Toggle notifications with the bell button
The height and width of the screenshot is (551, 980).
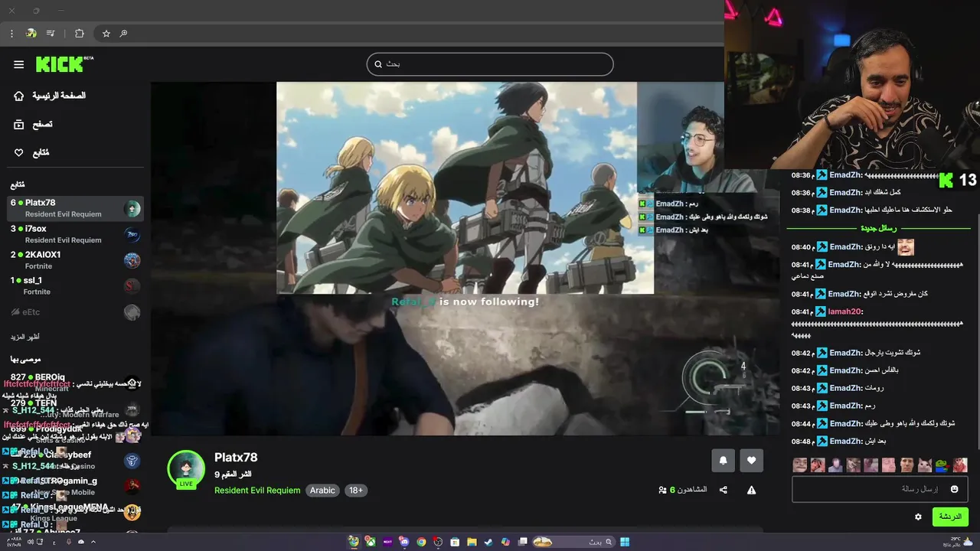point(723,460)
